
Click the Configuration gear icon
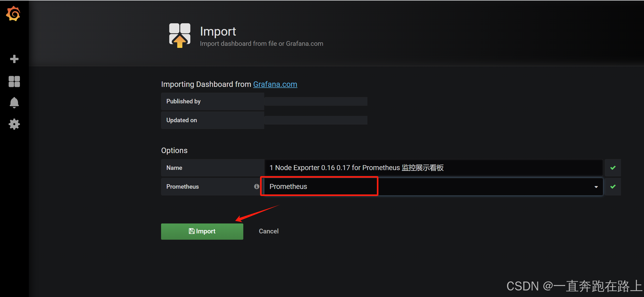click(14, 124)
